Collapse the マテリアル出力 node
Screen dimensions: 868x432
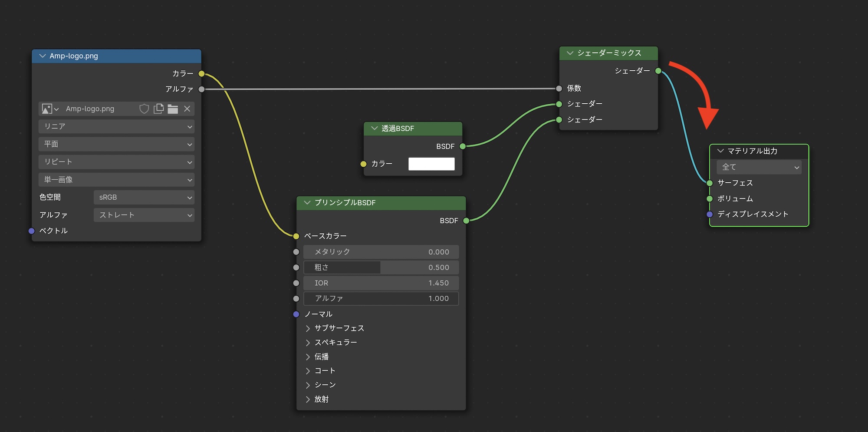pos(720,151)
